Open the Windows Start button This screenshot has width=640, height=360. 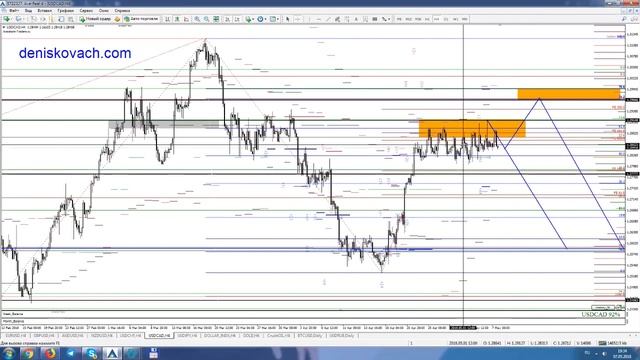point(8,353)
